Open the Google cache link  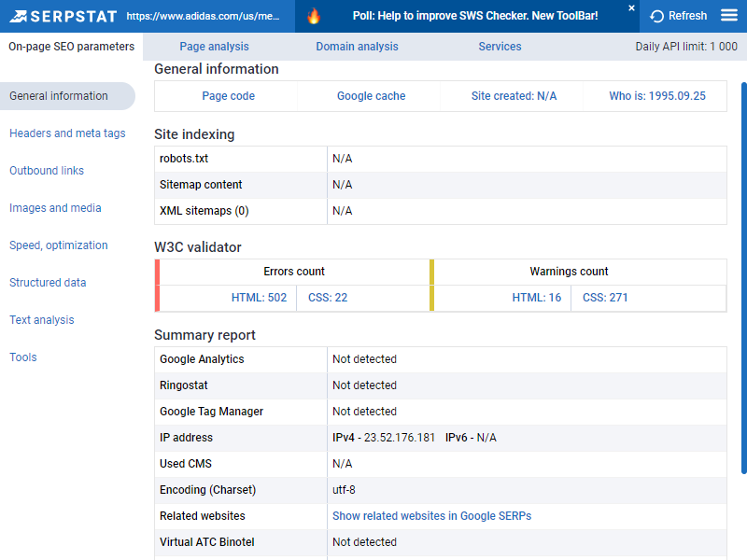pyautogui.click(x=371, y=96)
